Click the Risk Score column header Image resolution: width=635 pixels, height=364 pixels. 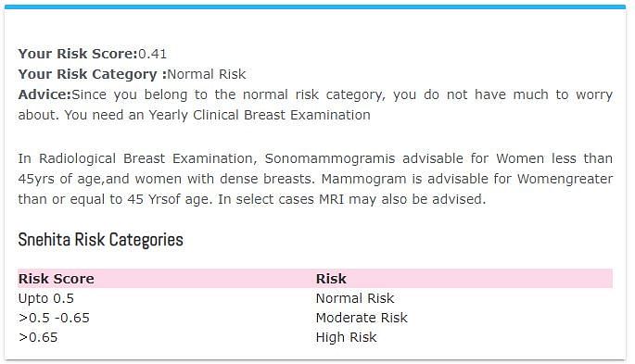coord(57,279)
